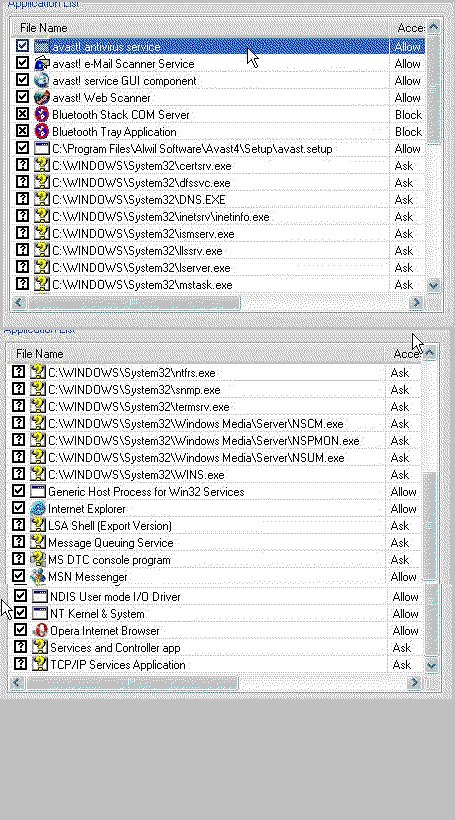This screenshot has width=455, height=820.
Task: Click the ntfrs.exe question mark icon
Action: (38, 373)
